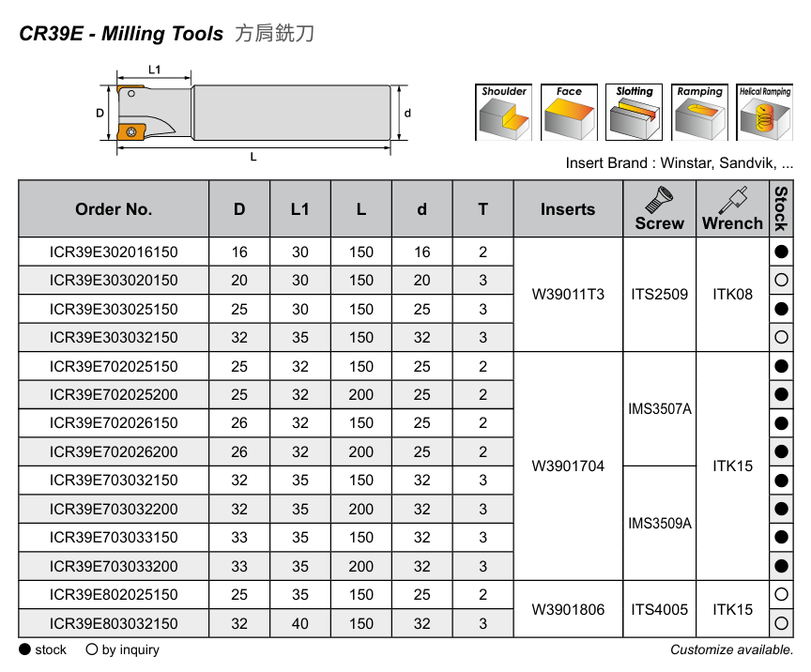Select order number ICR39E303020150

114,281
